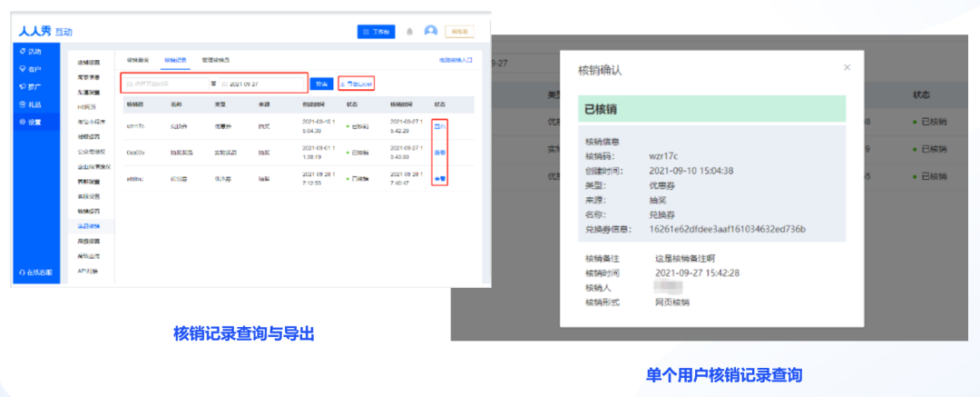
Task: Close the 核销确认 dialog
Action: [x=847, y=67]
